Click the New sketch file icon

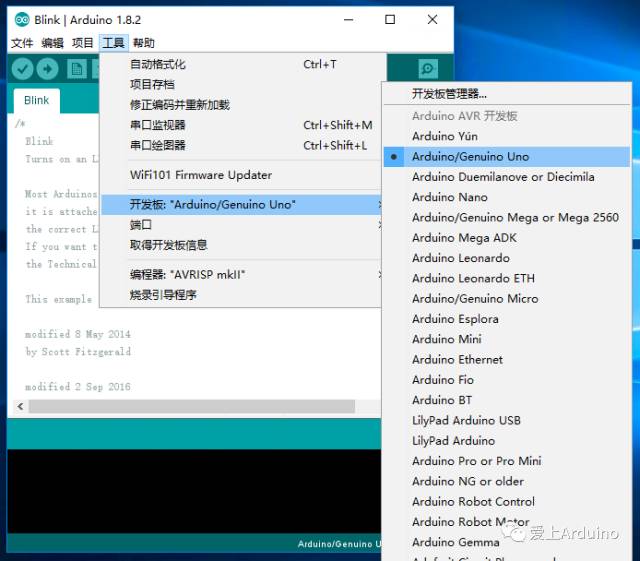(x=77, y=69)
